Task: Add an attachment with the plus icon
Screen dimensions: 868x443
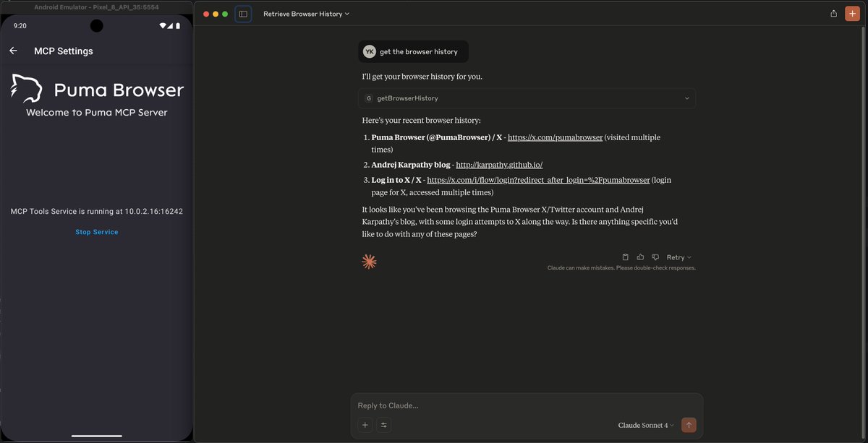Action: click(365, 425)
